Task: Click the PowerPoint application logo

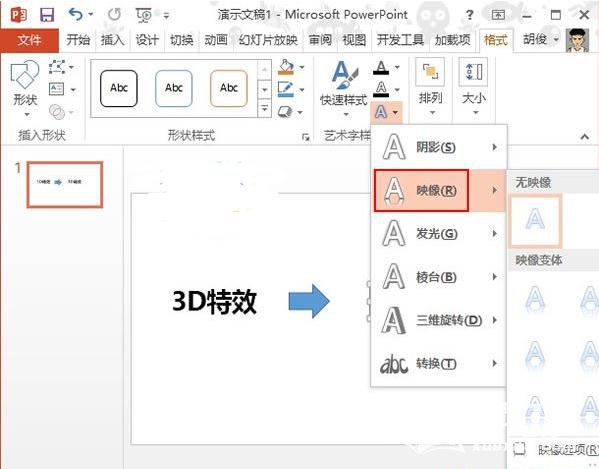Action: (18, 15)
